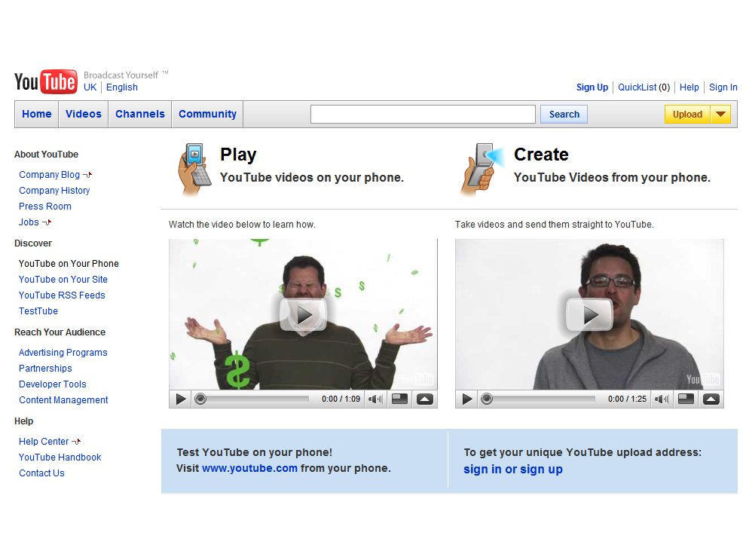
Task: Click the 0:00 / 1:25 time display
Action: point(628,399)
